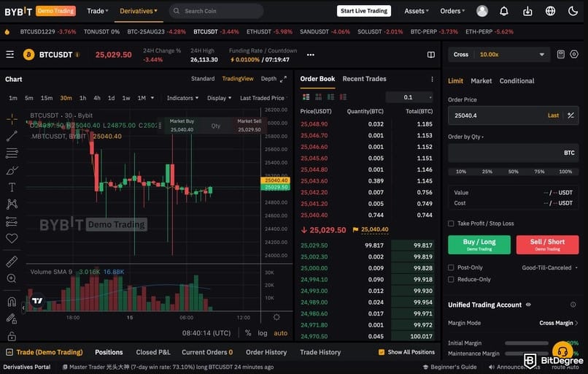The width and height of the screenshot is (588, 374).
Task: Select the trend line drawing tool
Action: click(12, 136)
